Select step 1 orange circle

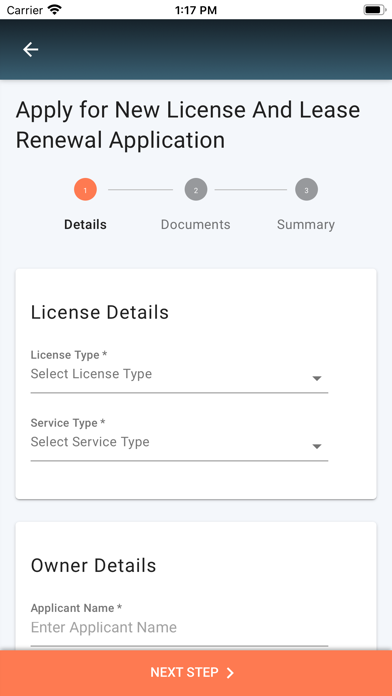(85, 190)
